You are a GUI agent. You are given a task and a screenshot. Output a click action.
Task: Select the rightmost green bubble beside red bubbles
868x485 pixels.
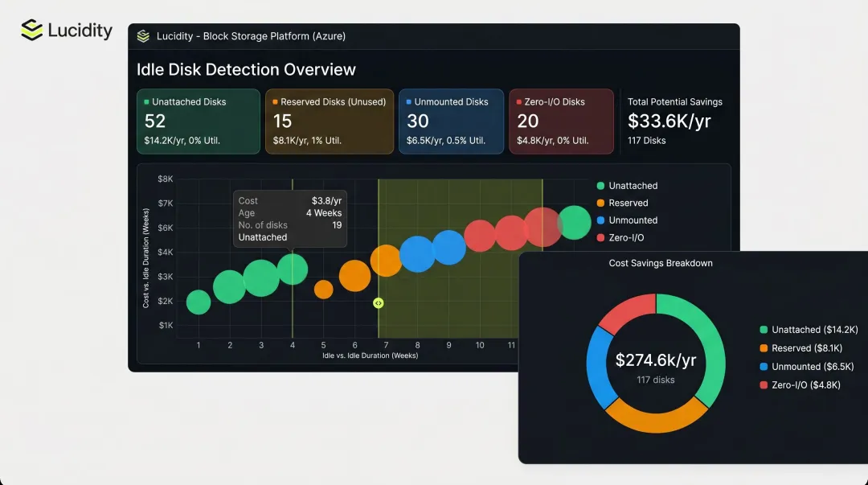coord(575,222)
